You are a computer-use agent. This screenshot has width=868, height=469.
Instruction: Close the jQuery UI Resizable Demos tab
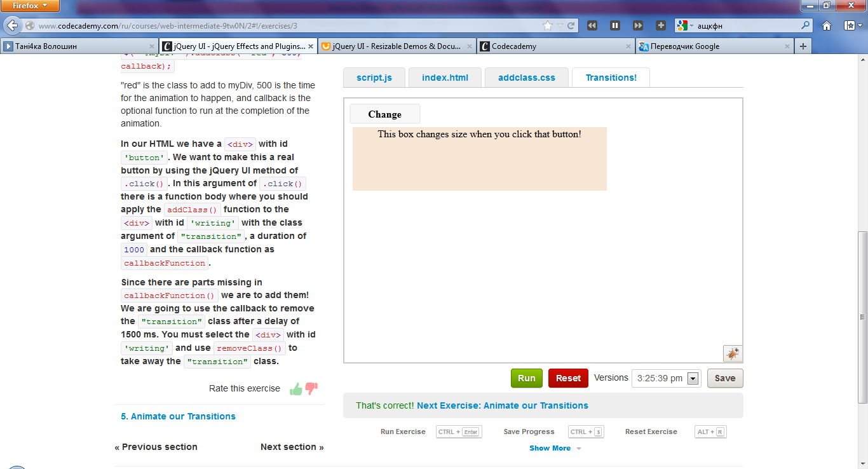pyautogui.click(x=470, y=46)
